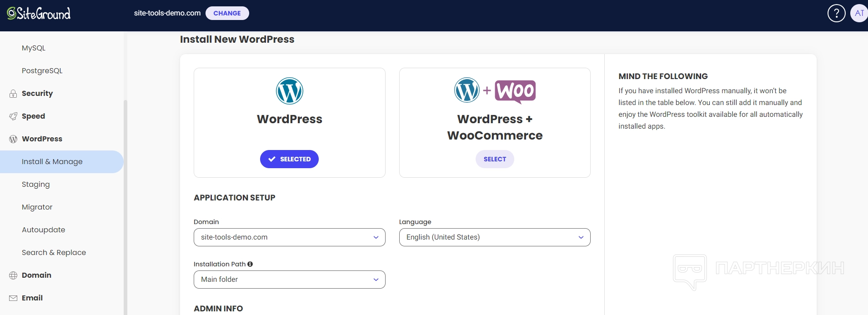
Task: Open the Language dropdown
Action: (x=495, y=237)
